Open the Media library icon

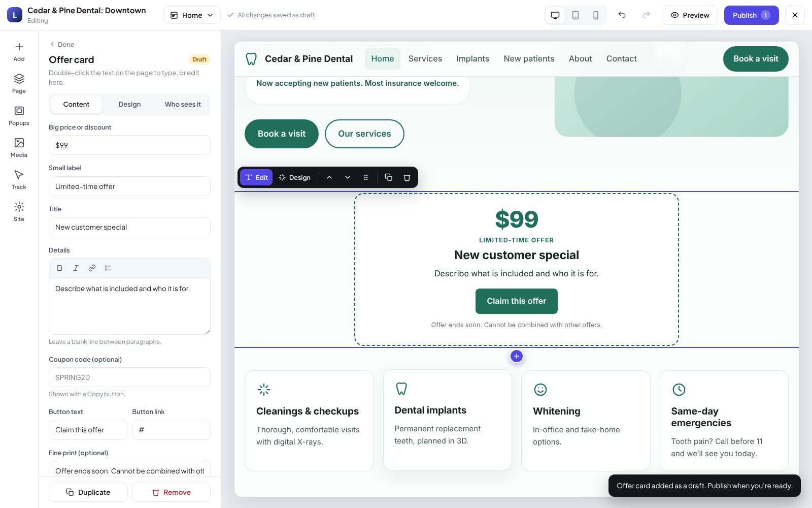(x=19, y=148)
